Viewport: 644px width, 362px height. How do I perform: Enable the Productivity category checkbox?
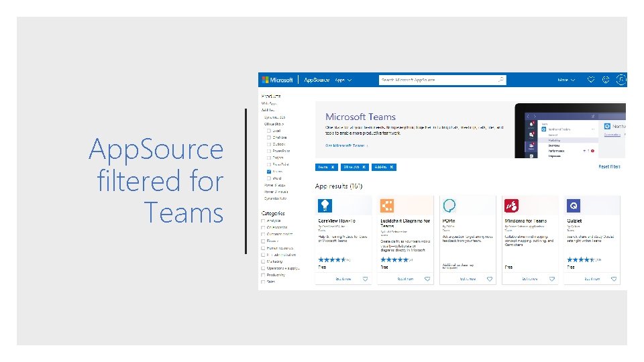pos(263,275)
